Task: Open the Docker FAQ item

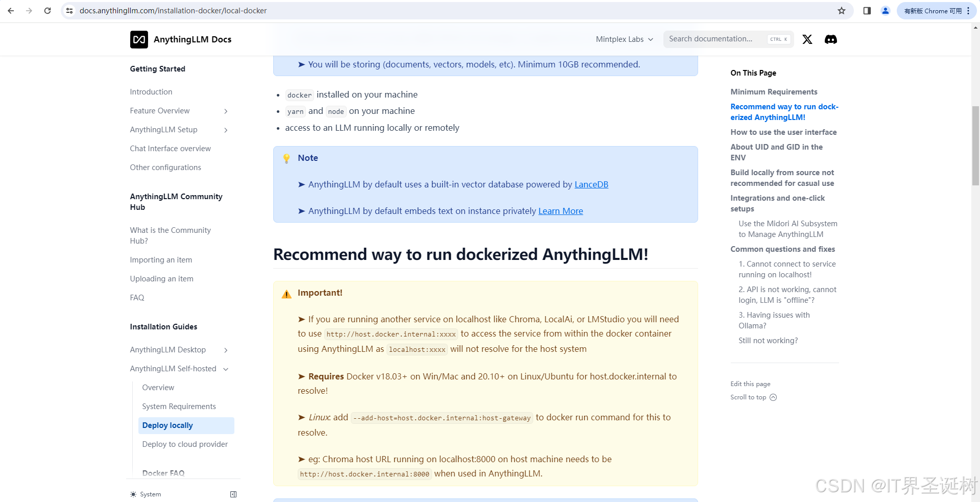Action: 163,473
